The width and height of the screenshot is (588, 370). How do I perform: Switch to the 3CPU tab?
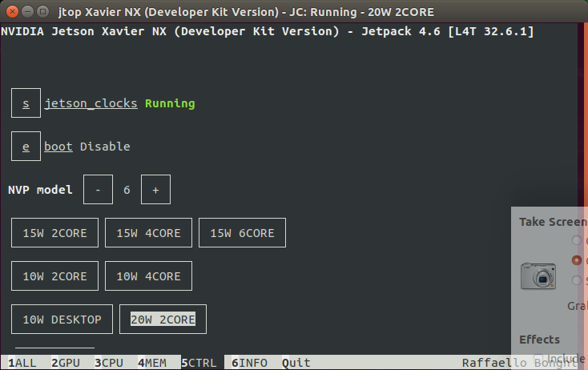click(x=109, y=363)
